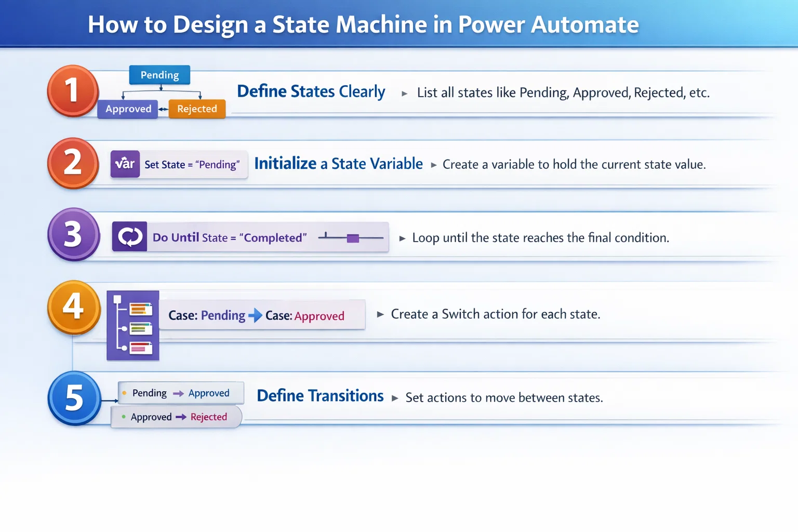Click the blue arrow between the two Cases
This screenshot has height=532, width=798.
(x=254, y=315)
